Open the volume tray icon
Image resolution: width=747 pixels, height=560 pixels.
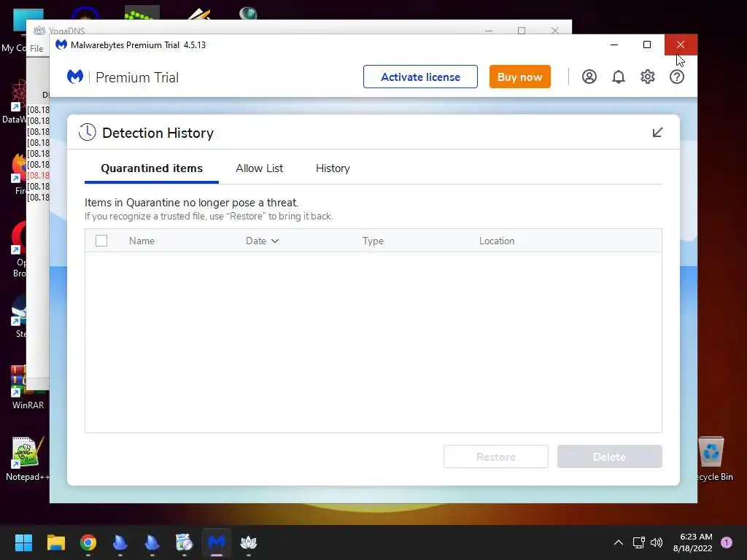657,542
